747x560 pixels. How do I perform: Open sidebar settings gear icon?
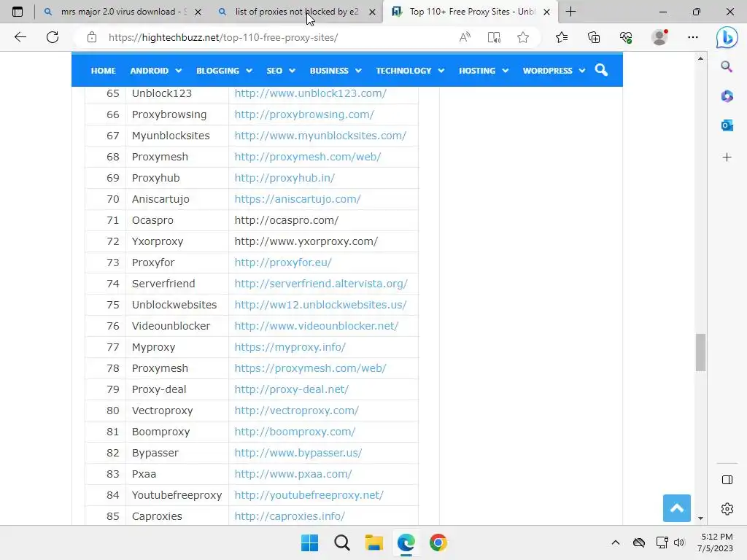pyautogui.click(x=727, y=508)
